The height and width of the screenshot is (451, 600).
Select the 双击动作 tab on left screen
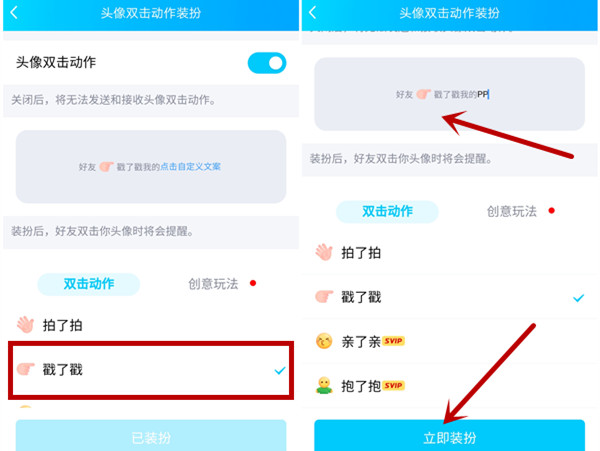pos(88,284)
